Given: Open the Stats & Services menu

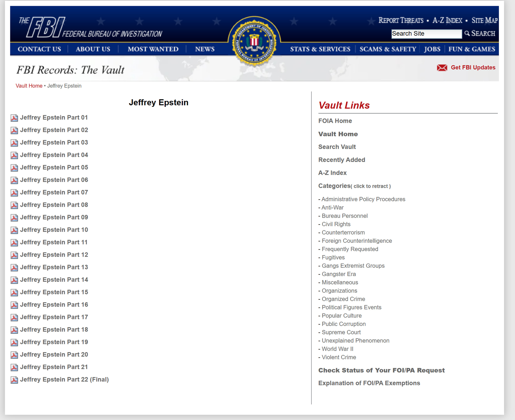Looking at the screenshot, I should click(320, 49).
